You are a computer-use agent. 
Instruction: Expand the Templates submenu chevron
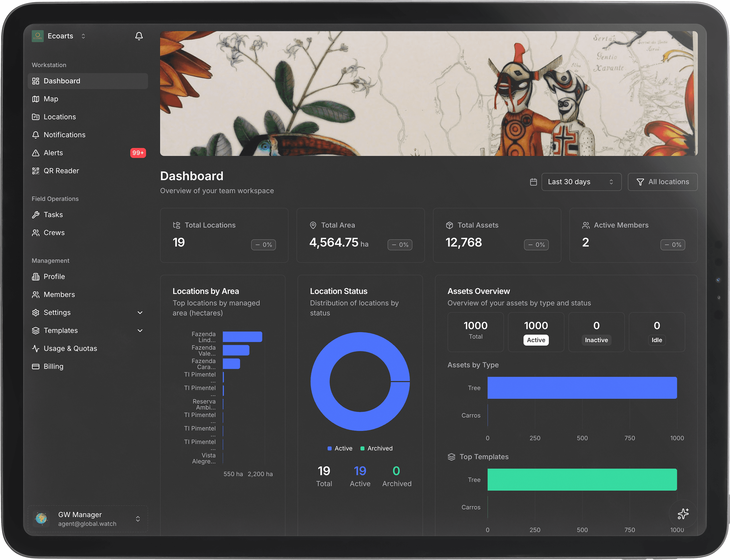(x=140, y=331)
